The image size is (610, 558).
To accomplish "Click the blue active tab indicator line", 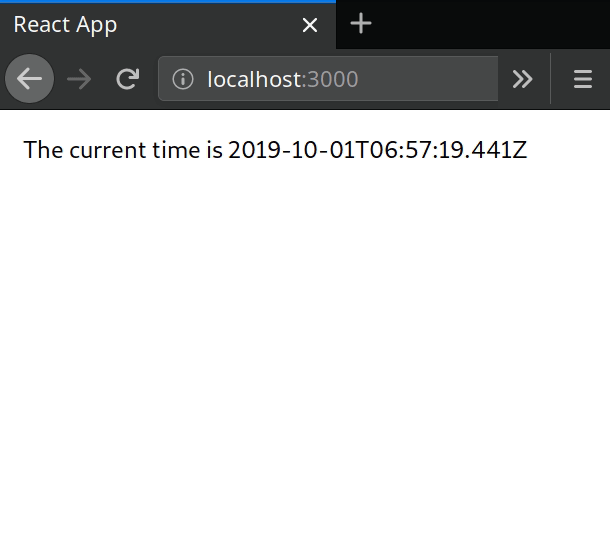I will [168, 2].
